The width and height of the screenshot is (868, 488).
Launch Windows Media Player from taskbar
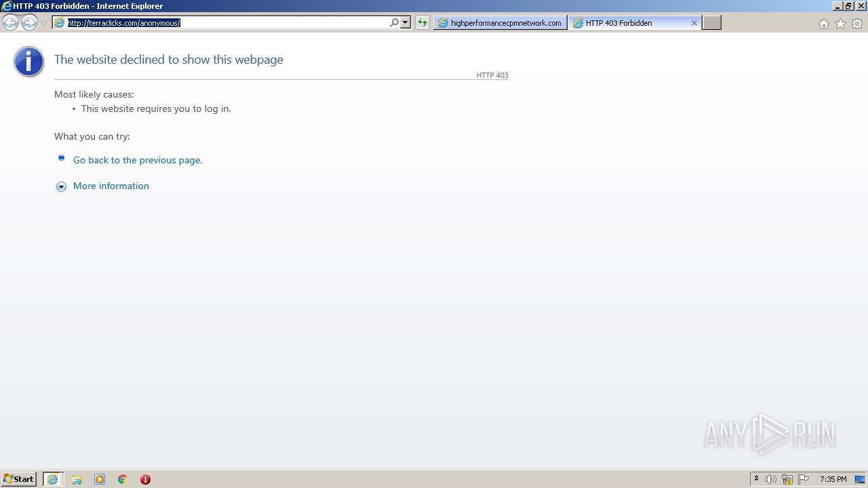click(x=100, y=479)
